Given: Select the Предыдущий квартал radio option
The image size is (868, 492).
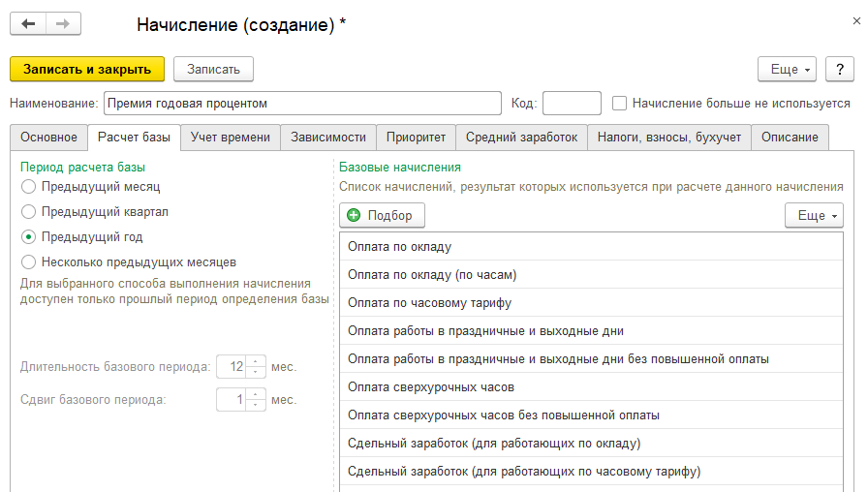Looking at the screenshot, I should [29, 211].
